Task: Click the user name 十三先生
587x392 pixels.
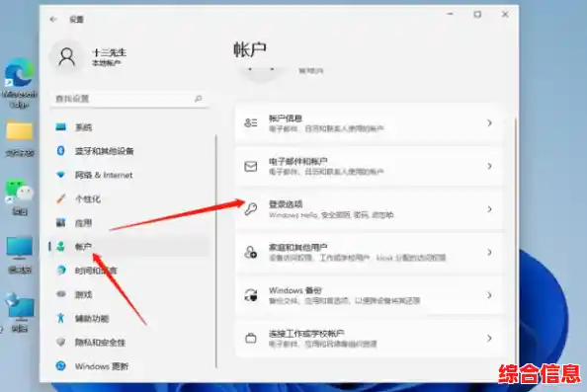Action: 110,52
